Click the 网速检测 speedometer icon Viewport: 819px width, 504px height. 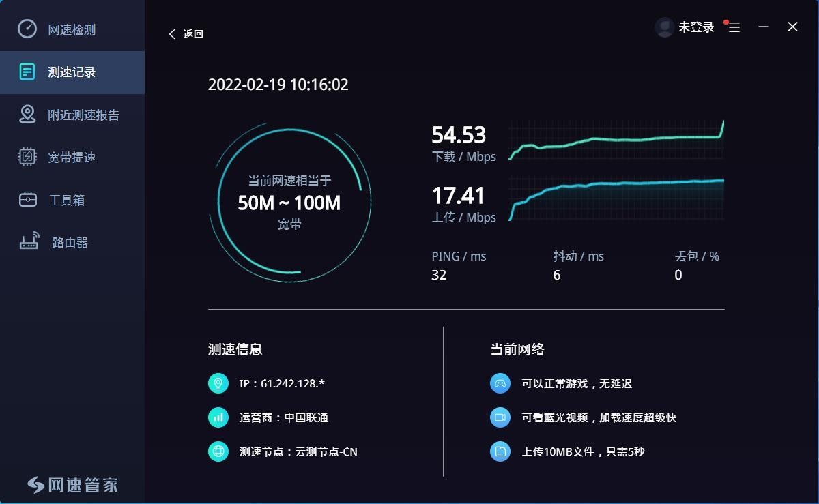pyautogui.click(x=27, y=29)
